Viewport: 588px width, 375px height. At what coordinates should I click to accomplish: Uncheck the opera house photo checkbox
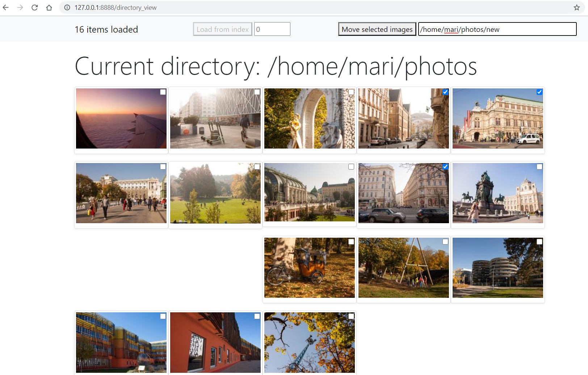point(539,92)
